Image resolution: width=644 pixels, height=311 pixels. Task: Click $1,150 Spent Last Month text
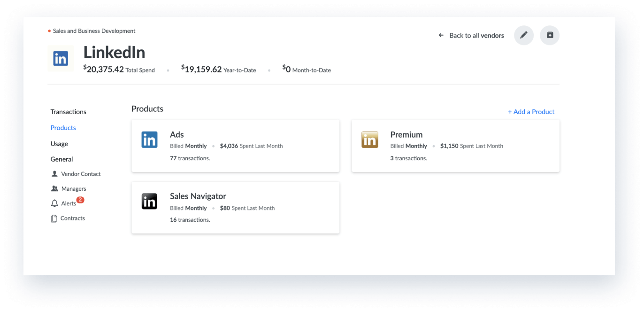pyautogui.click(x=472, y=146)
